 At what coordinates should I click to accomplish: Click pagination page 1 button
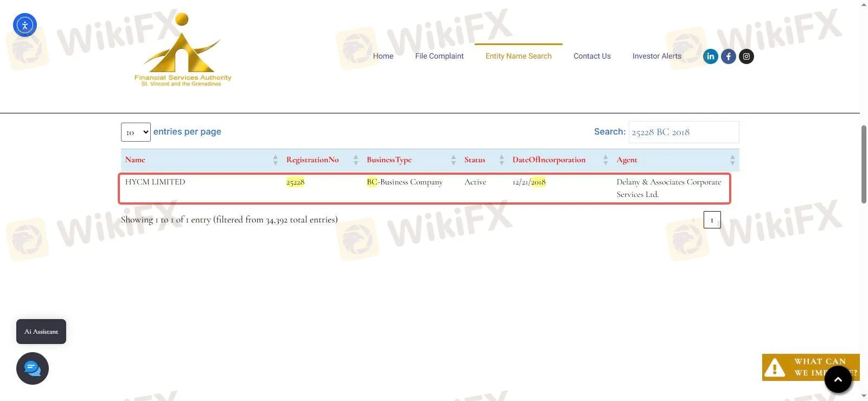712,220
